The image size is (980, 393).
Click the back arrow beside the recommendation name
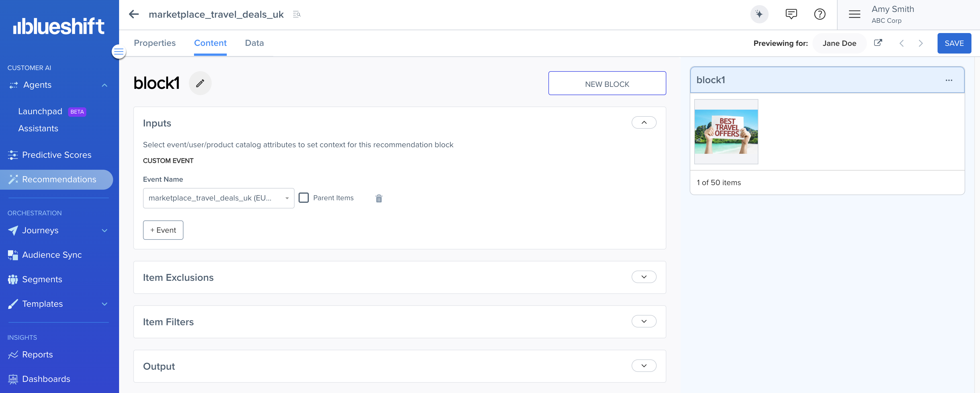click(x=134, y=15)
